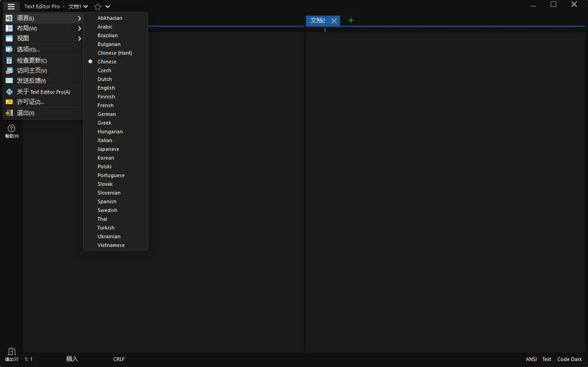This screenshot has height=367, width=588.
Task: Click the view icon beside 视图
Action: [9, 38]
